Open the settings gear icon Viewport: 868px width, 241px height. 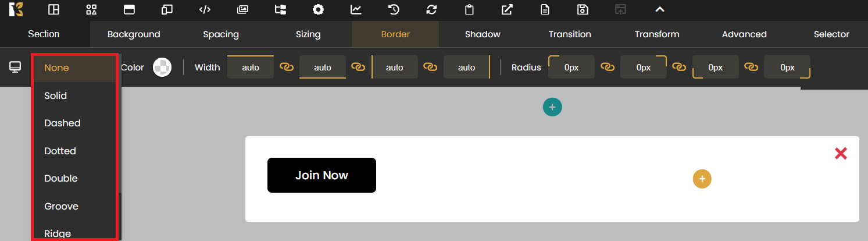coord(318,9)
